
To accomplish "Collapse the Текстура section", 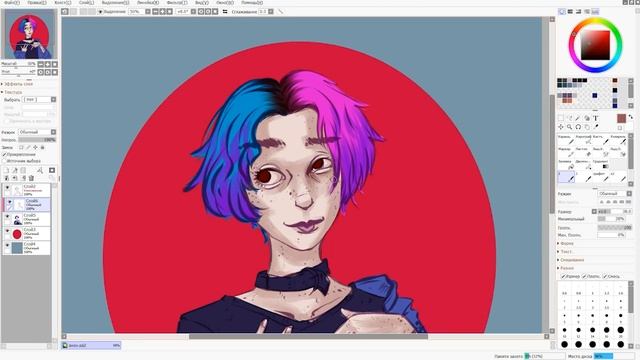I will click(x=12, y=92).
